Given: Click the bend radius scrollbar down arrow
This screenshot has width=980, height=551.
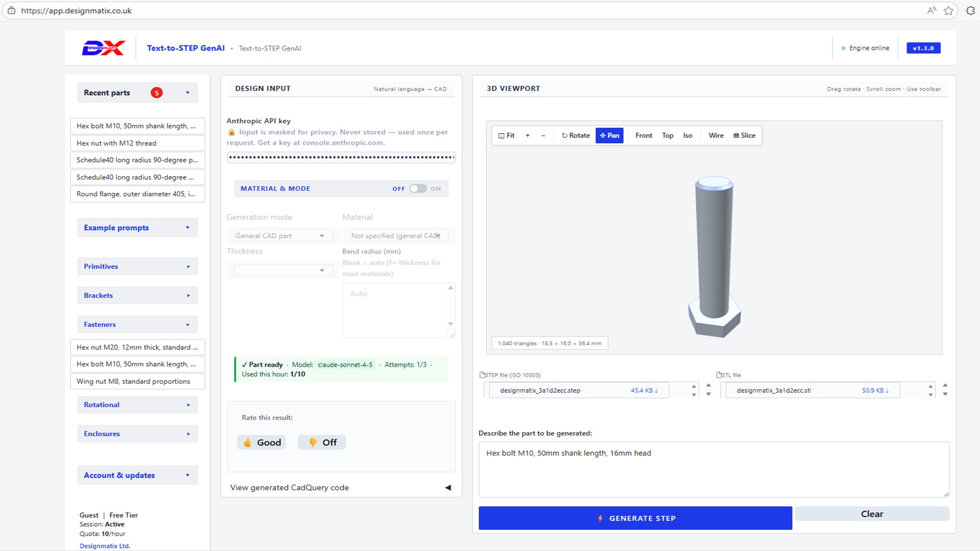Looking at the screenshot, I should pyautogui.click(x=451, y=324).
